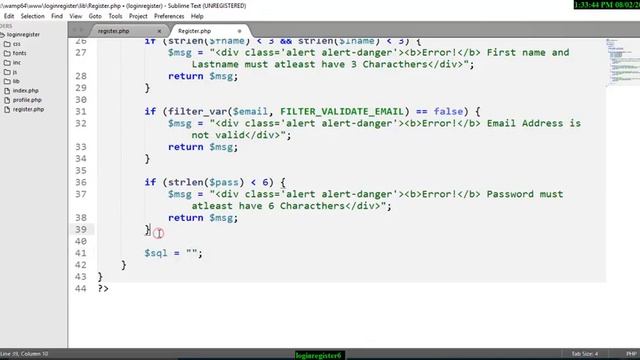Open the Tools menu
The width and height of the screenshot is (640, 360).
click(115, 16)
